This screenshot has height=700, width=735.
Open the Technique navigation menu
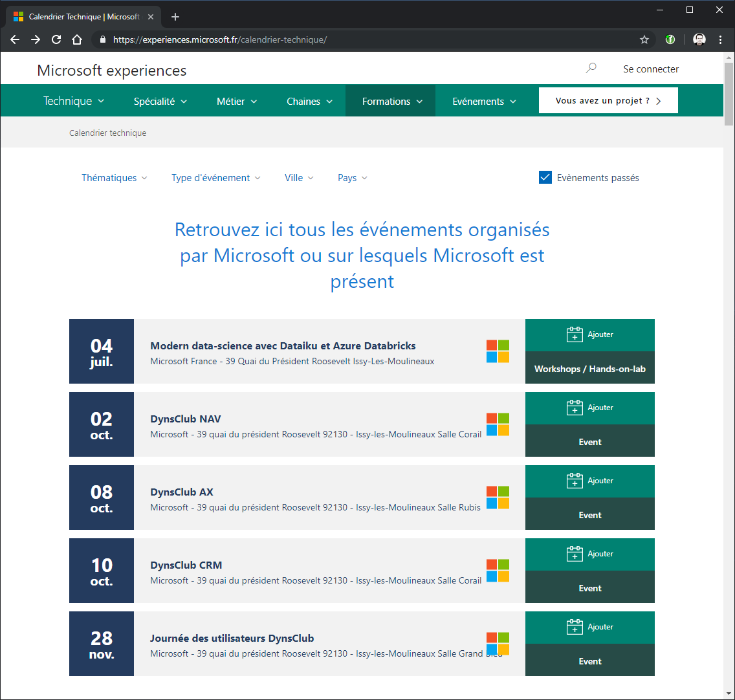(x=74, y=102)
